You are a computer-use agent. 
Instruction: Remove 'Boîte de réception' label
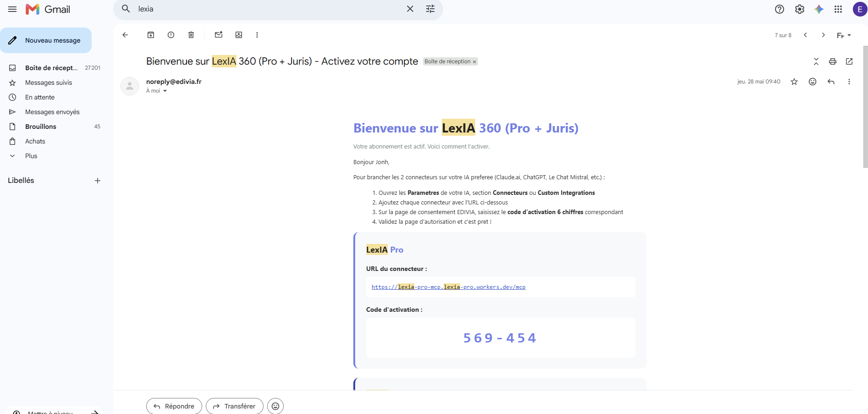[x=474, y=62]
